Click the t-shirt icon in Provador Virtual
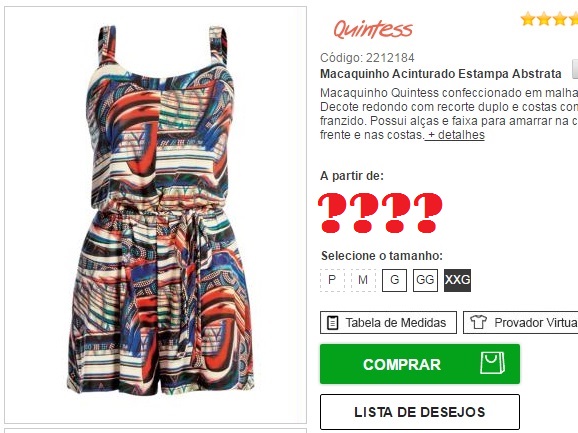 pyautogui.click(x=478, y=322)
